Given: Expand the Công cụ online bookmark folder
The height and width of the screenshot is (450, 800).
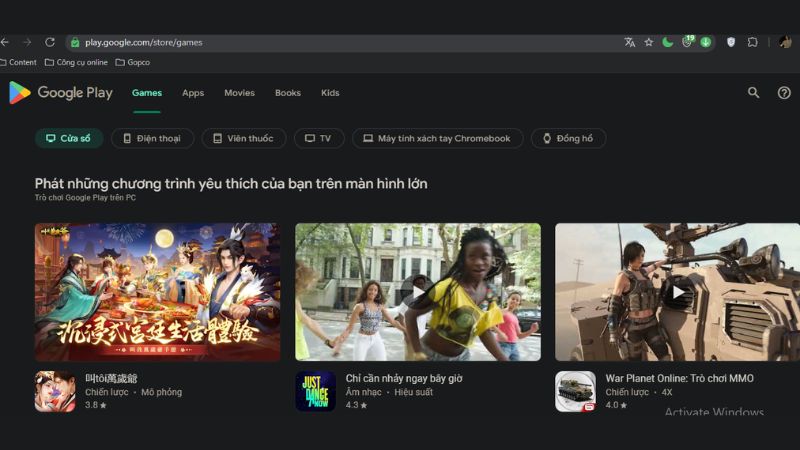Looking at the screenshot, I should coord(76,62).
